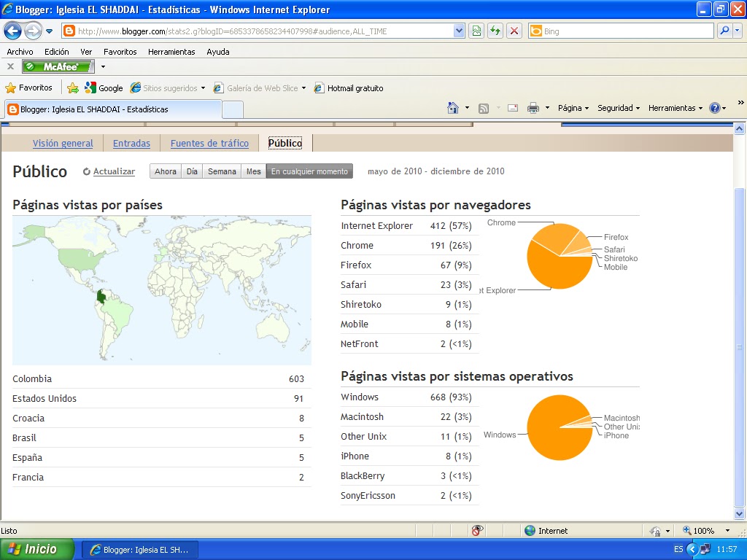Open the Visión general stats link
This screenshot has width=747, height=560.
coord(63,144)
